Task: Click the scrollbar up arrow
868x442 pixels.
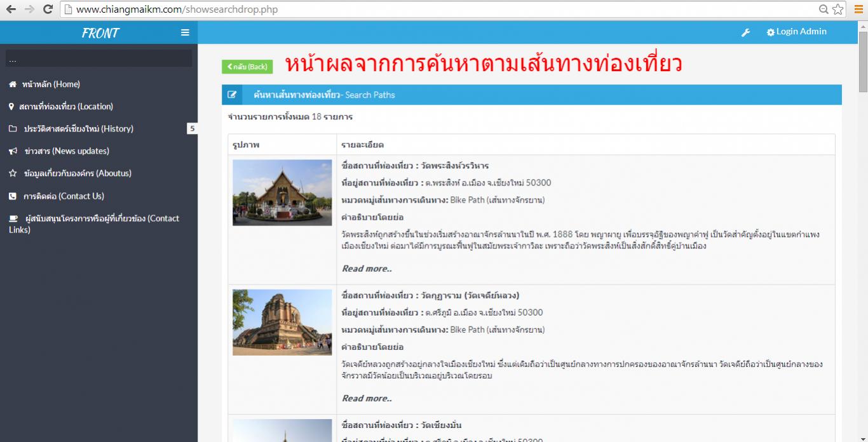Action: click(863, 25)
